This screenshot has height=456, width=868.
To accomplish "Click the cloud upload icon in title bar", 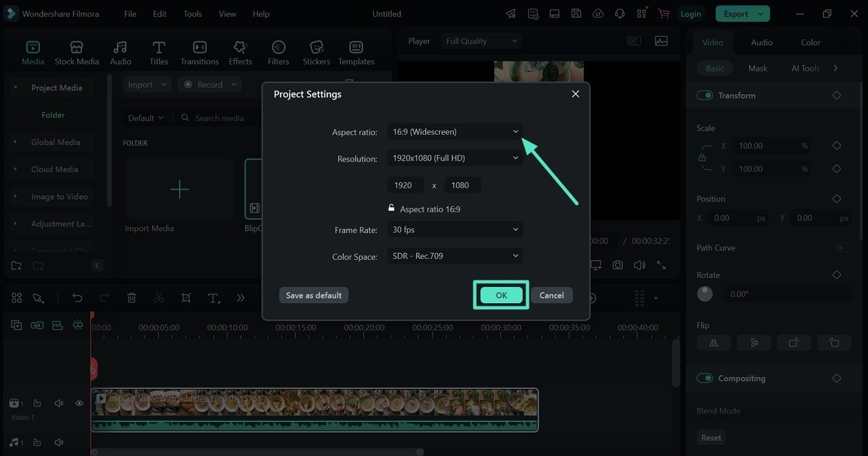I will pyautogui.click(x=598, y=13).
